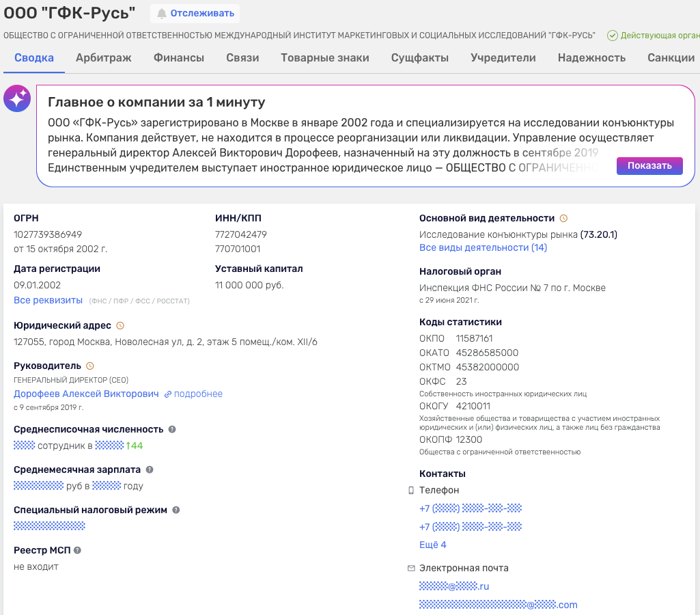
Task: Click the info icon beside Специальный налоговый режим
Action: 176,510
